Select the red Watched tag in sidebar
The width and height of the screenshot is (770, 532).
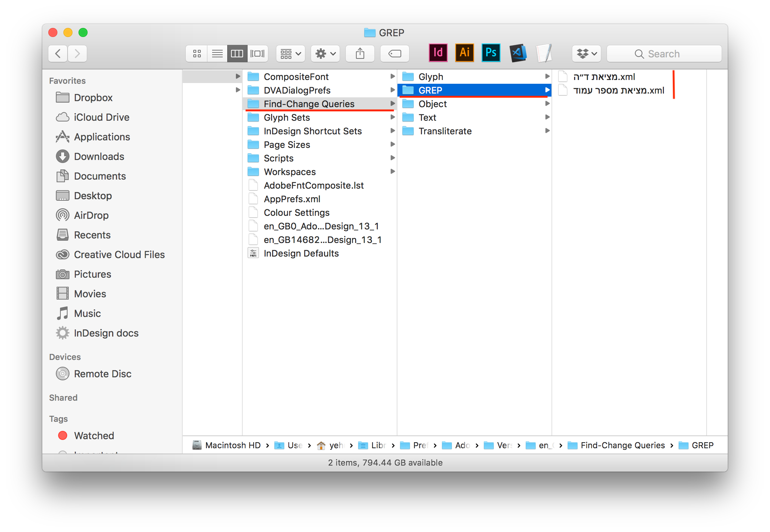pyautogui.click(x=94, y=435)
